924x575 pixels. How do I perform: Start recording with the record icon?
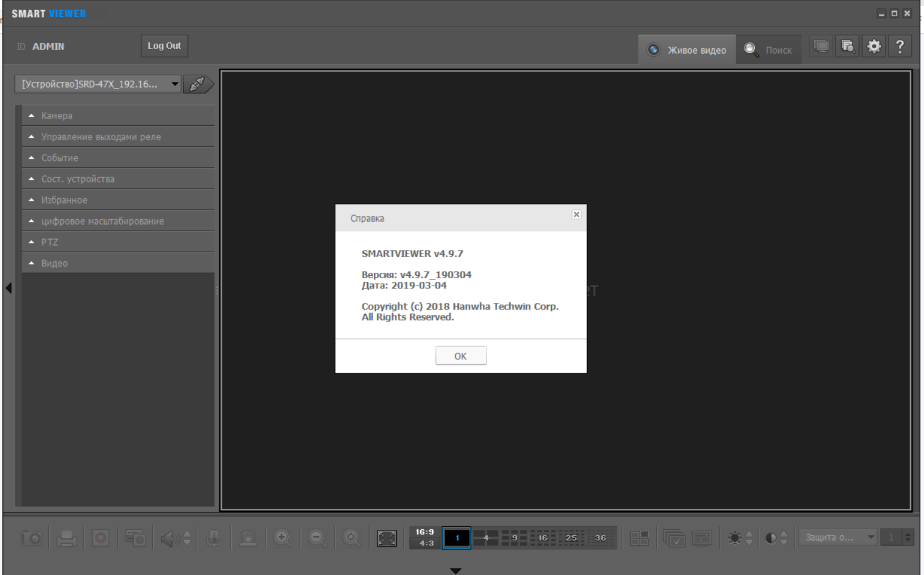[x=101, y=538]
